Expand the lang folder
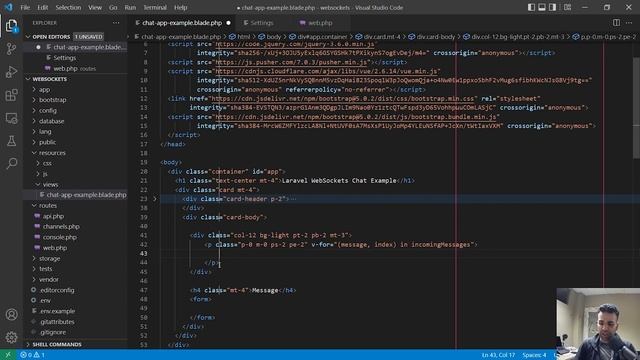 (x=45, y=131)
